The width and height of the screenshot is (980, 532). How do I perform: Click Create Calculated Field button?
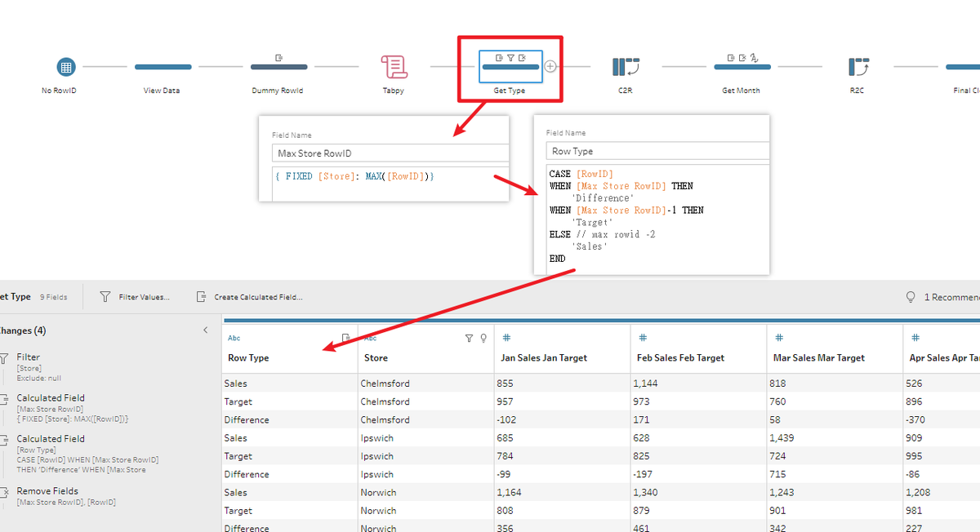point(249,297)
